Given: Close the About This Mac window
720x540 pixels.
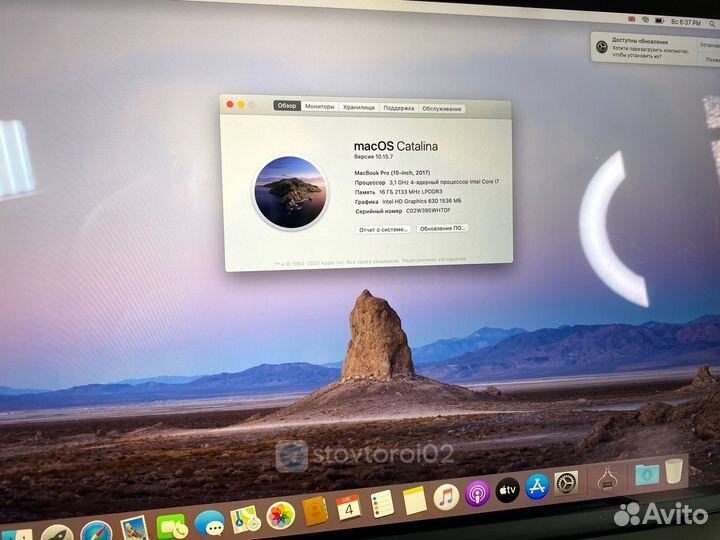Looking at the screenshot, I should point(230,104).
